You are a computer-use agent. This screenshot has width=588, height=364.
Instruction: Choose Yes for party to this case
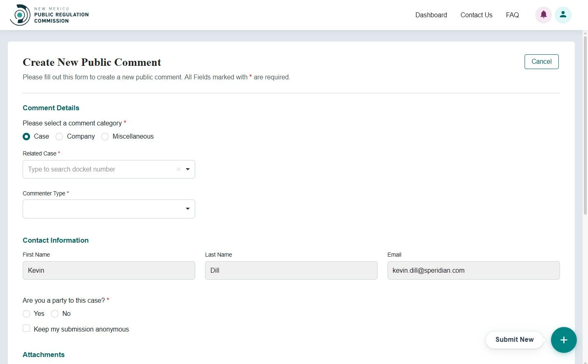pyautogui.click(x=26, y=313)
